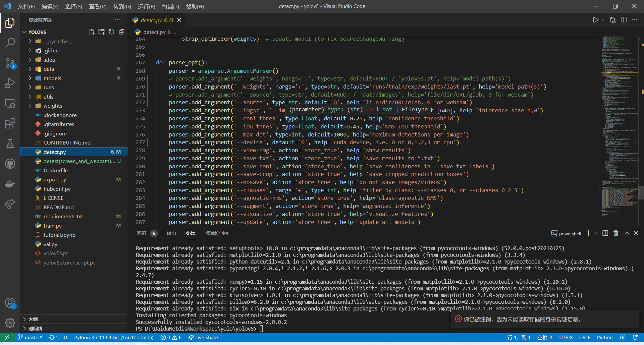Switch to 调试控制台 debug console tab
This screenshot has width=644, height=345.
pos(217,233)
